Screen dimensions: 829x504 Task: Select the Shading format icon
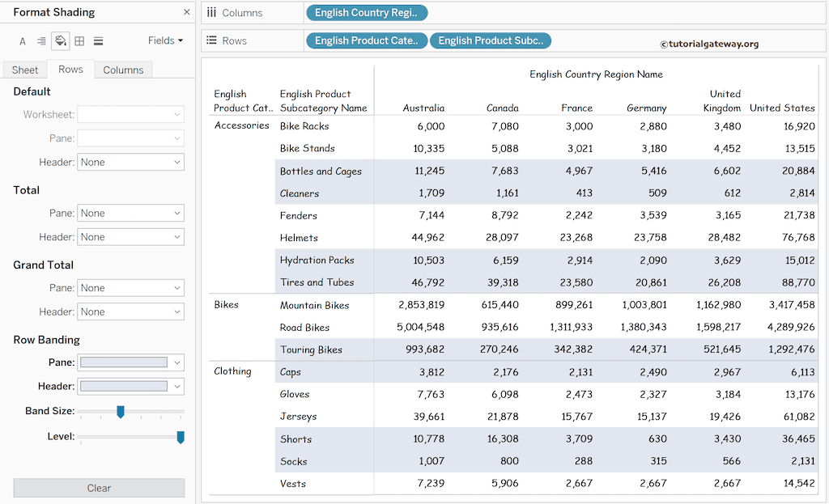[x=60, y=40]
